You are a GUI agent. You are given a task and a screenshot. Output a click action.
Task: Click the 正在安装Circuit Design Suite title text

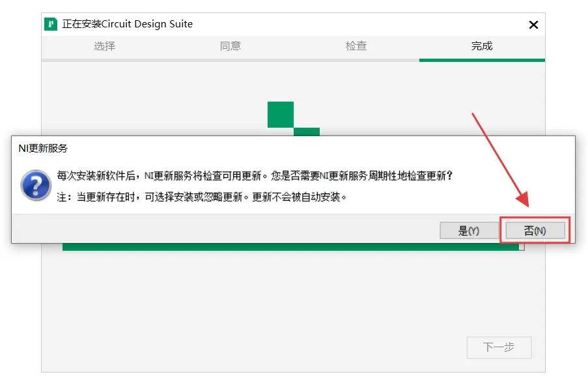pos(127,24)
